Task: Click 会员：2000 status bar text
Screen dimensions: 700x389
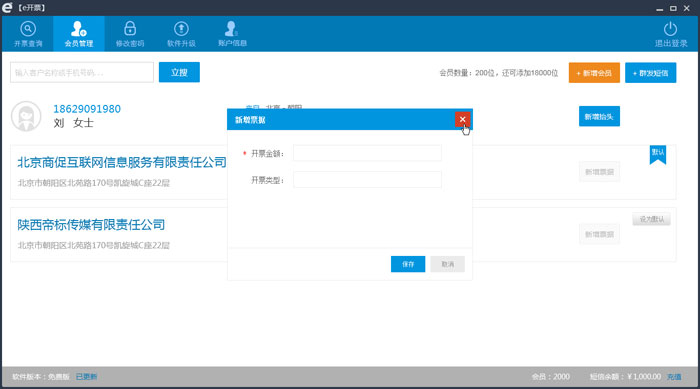Action: tap(550, 377)
